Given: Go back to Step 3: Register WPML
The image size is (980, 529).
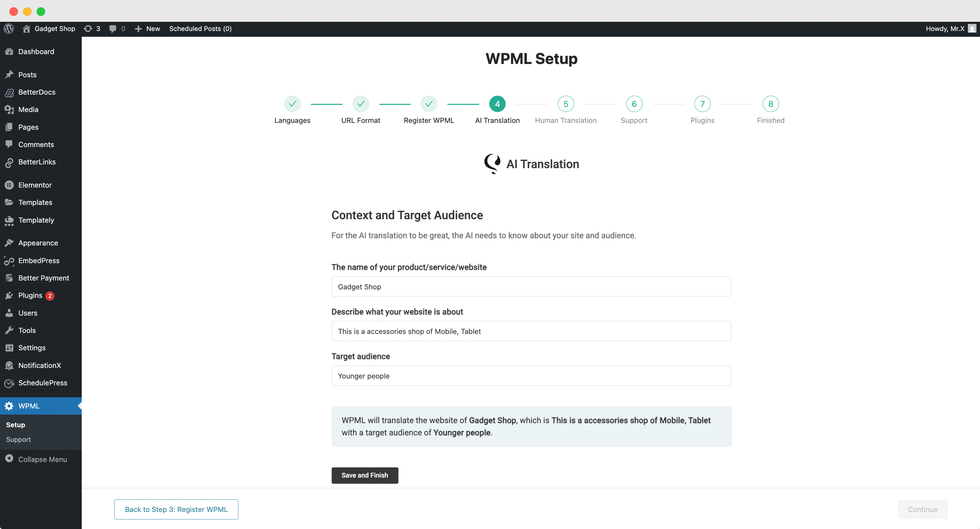Looking at the screenshot, I should [x=176, y=509].
